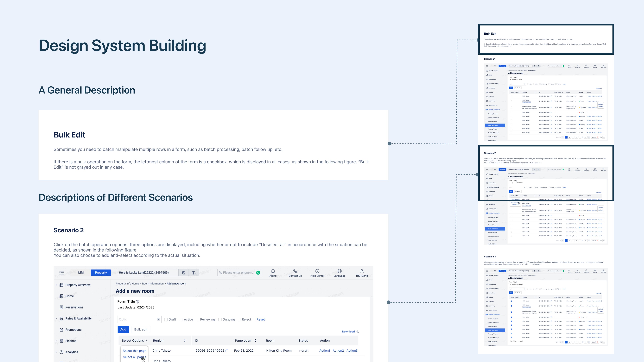Screen dimensions: 644x362
Task: Click the Lucky Land22222 property field
Action: coord(148,273)
